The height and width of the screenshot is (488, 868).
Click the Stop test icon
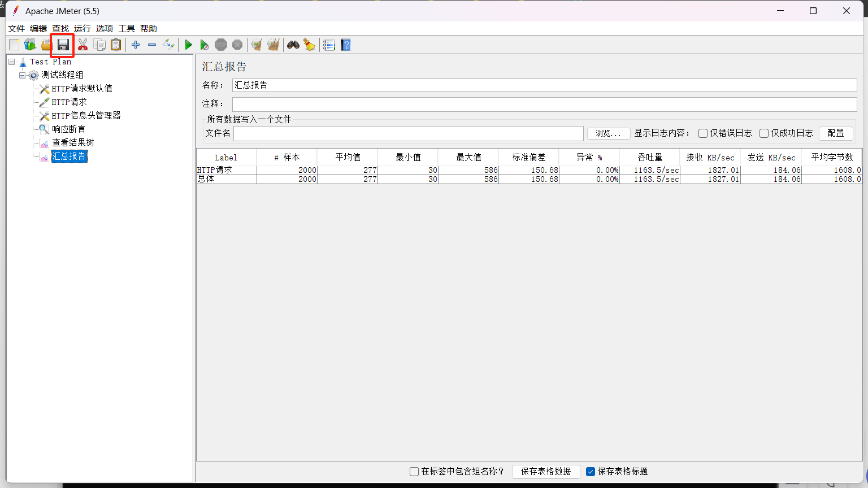[x=221, y=45]
